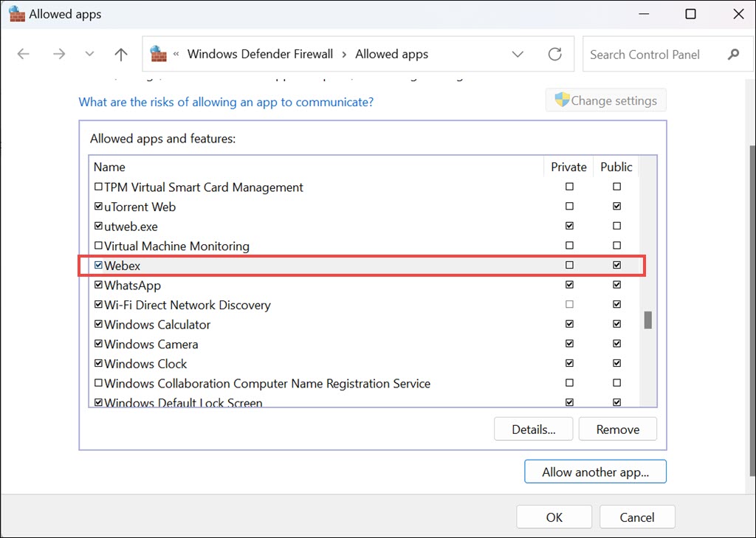The image size is (756, 538).
Task: Expand the address bar history dropdown
Action: coord(518,54)
